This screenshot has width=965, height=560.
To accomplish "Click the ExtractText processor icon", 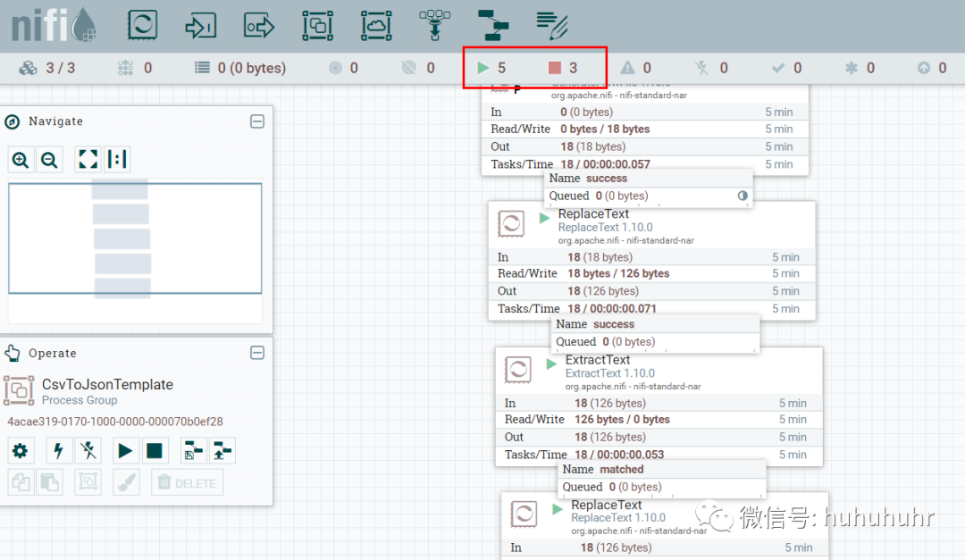I will tap(518, 369).
